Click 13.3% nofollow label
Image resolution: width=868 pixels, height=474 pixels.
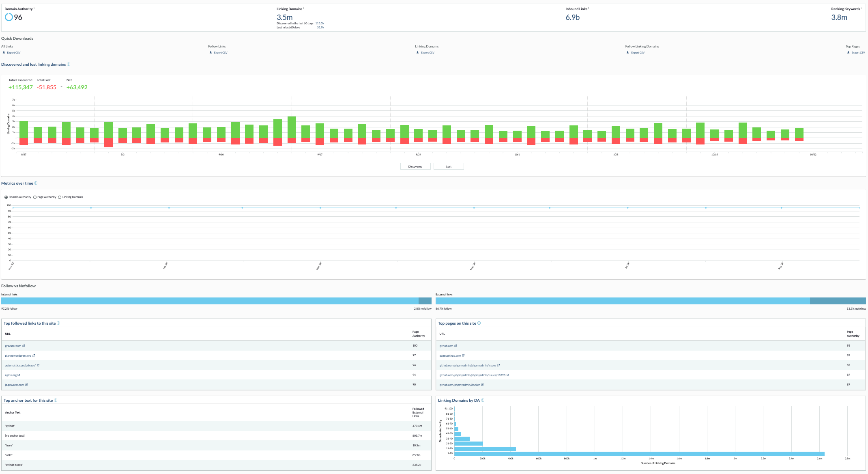click(x=856, y=309)
